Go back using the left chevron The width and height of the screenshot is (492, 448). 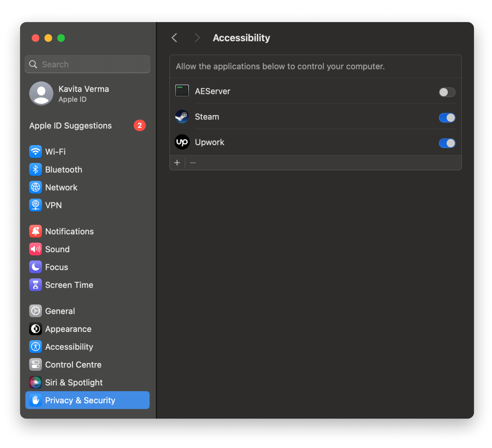click(174, 38)
